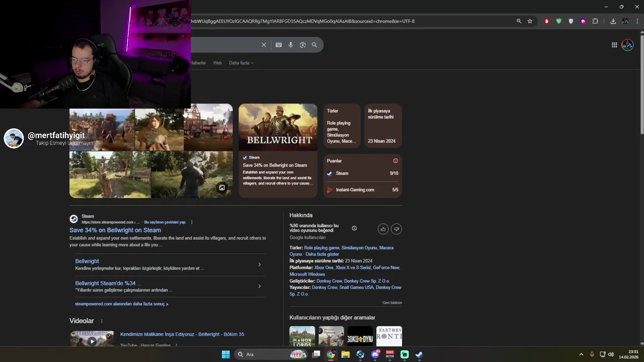The width and height of the screenshot is (644, 362).
Task: Open the options dots next to Videolar
Action: (x=102, y=321)
